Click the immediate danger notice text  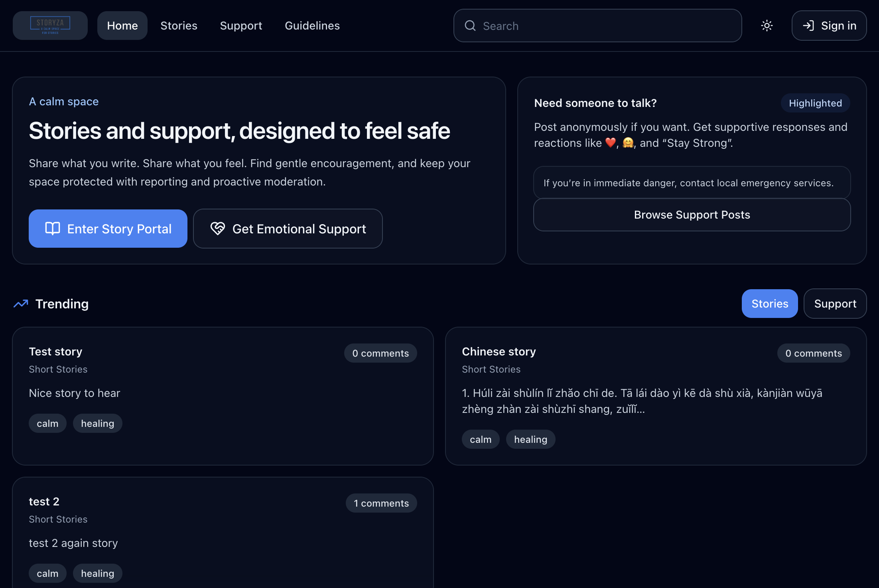coord(688,183)
